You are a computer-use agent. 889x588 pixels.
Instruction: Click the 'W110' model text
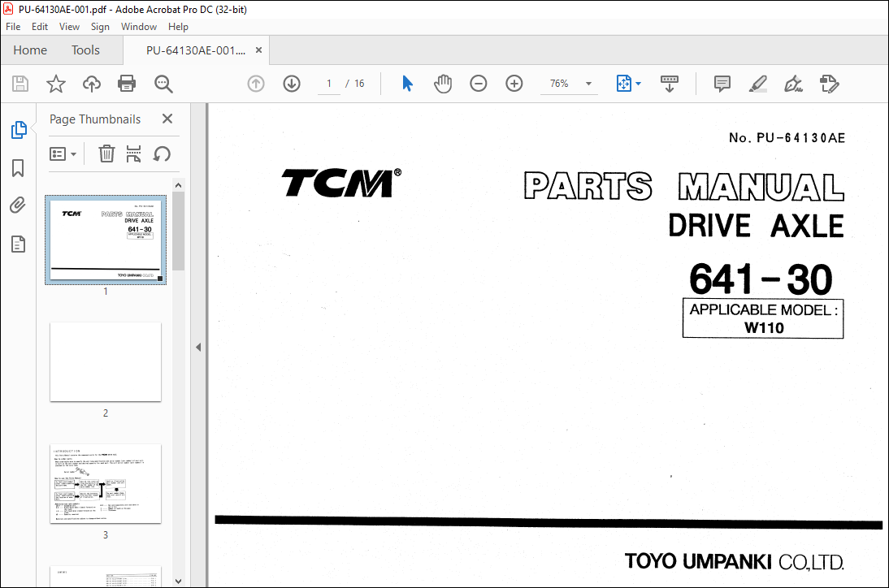pyautogui.click(x=764, y=328)
